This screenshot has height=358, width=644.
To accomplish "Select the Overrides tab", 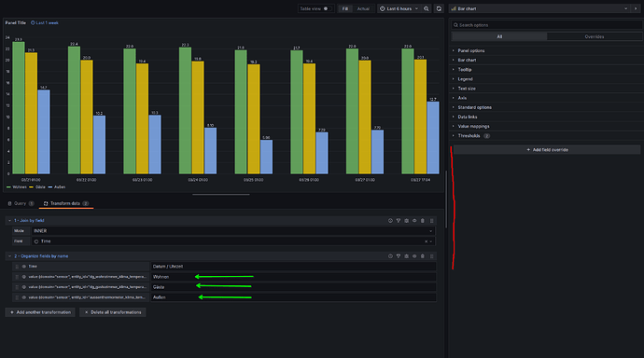I will [x=595, y=37].
